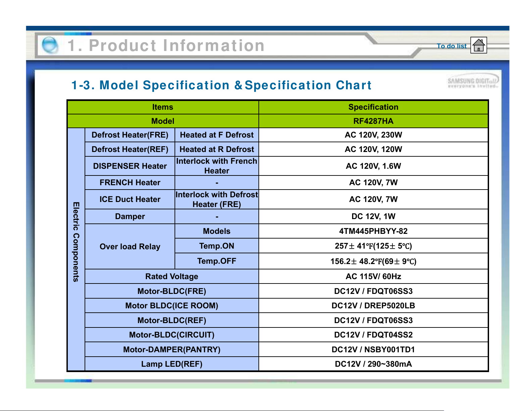Select the model value 'RF4287HA'
The width and height of the screenshot is (532, 411).
pos(373,121)
